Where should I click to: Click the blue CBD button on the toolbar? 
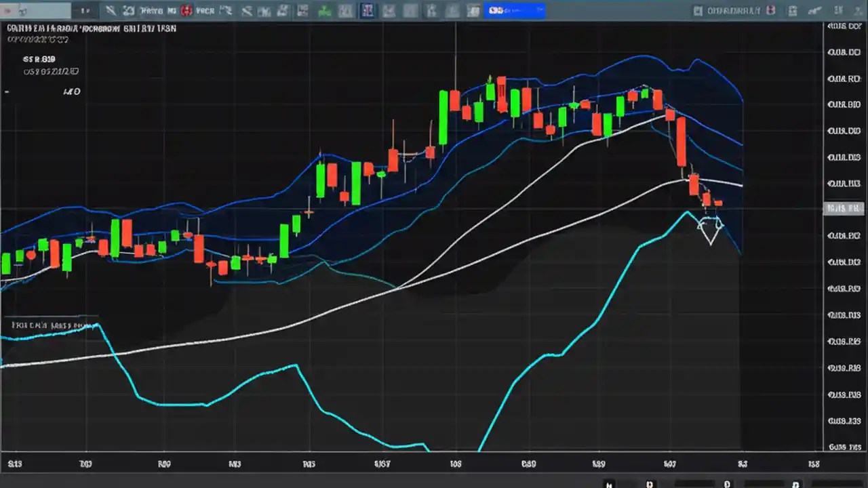(x=498, y=10)
